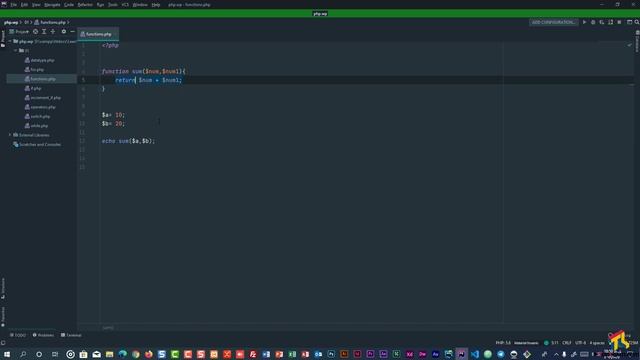The image size is (640, 360).
Task: Run with coverage icon
Action: click(x=602, y=22)
